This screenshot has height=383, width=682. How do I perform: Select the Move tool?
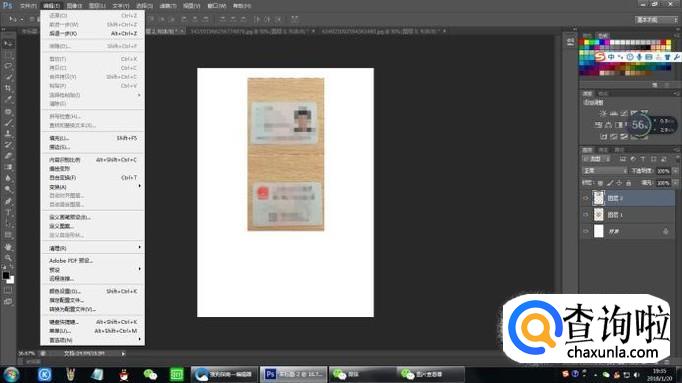click(x=8, y=43)
